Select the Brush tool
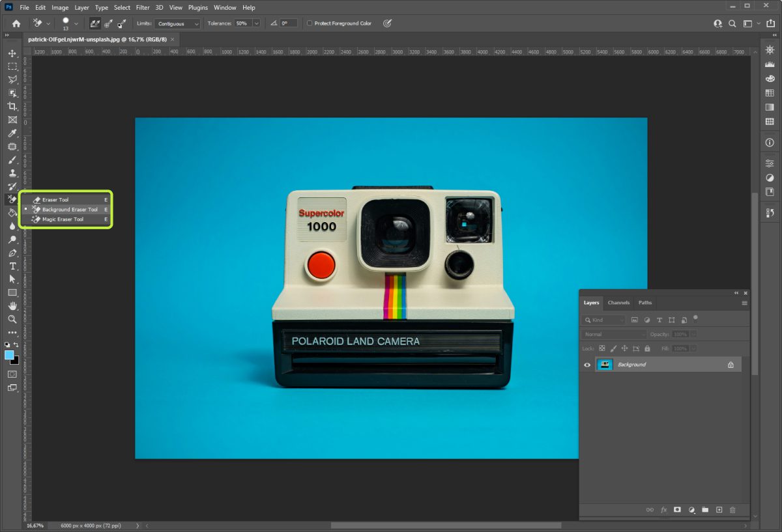The width and height of the screenshot is (782, 532). [x=12, y=160]
